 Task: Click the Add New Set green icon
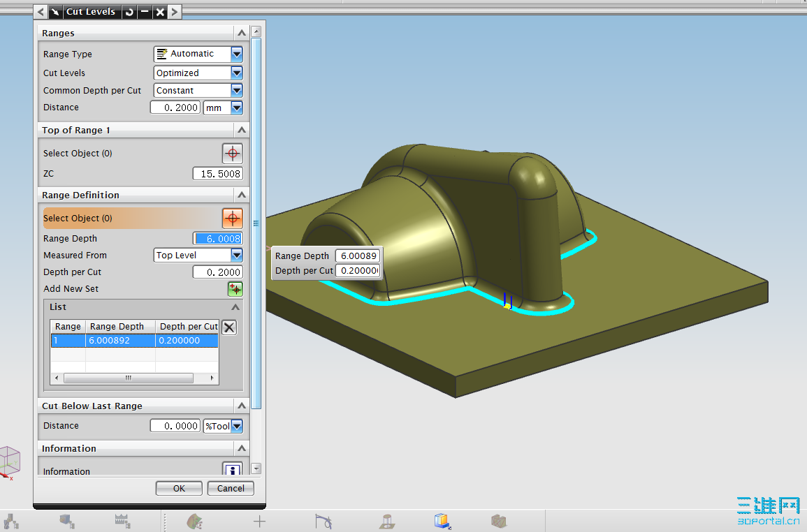pos(235,289)
